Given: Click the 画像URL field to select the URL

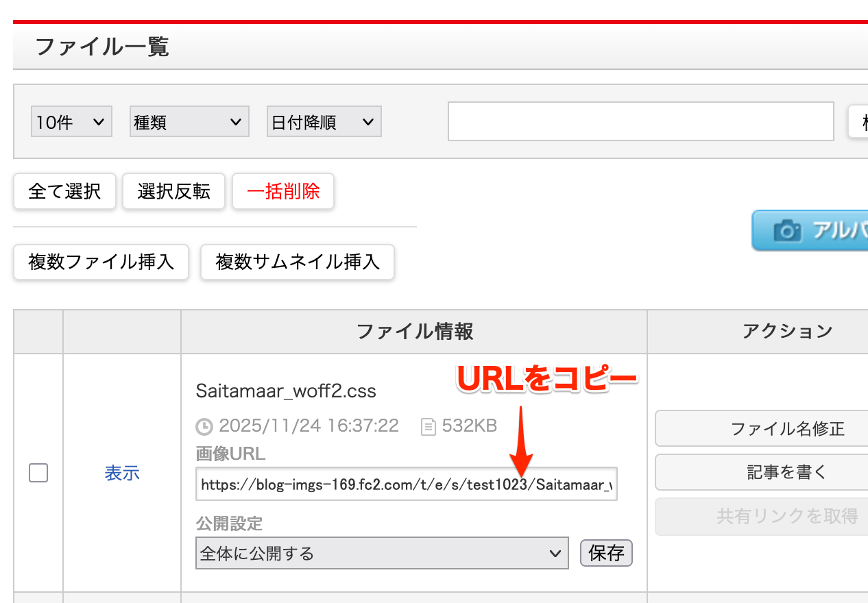Looking at the screenshot, I should tap(406, 484).
